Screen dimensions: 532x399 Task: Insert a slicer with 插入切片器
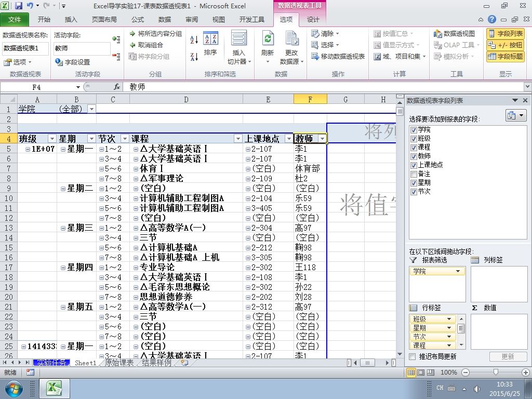coord(239,47)
